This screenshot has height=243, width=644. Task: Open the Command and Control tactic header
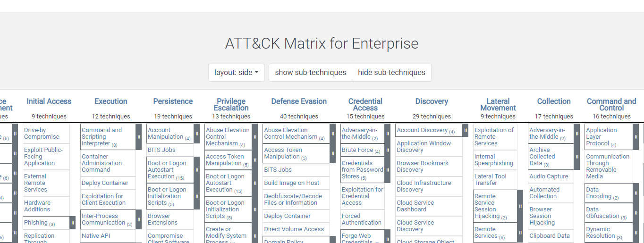click(x=611, y=104)
